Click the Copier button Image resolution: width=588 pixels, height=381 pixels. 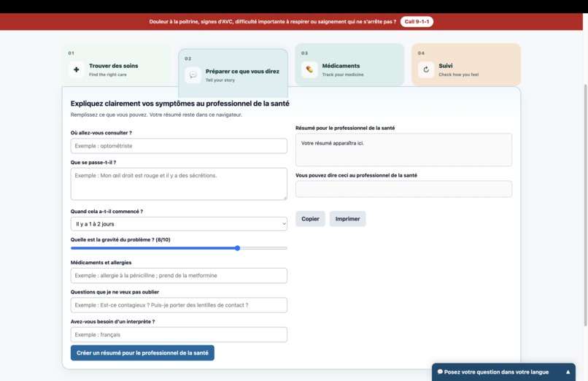(x=310, y=219)
